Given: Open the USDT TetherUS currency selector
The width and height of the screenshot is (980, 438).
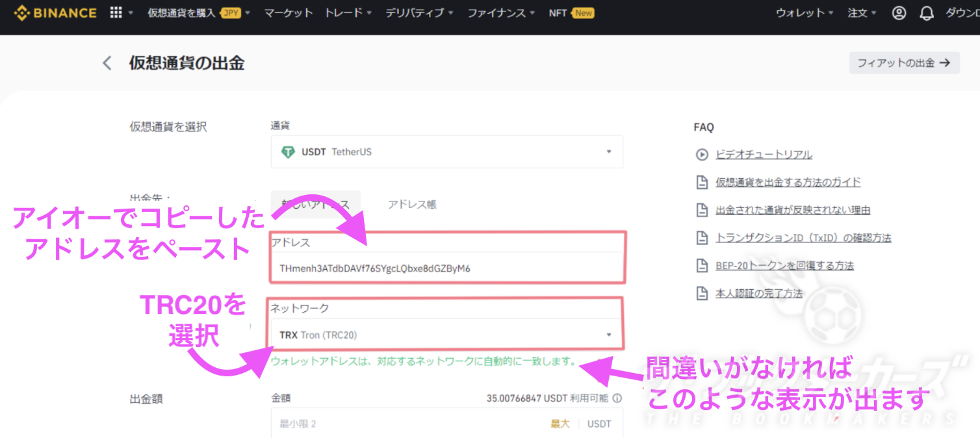Looking at the screenshot, I should click(x=447, y=151).
